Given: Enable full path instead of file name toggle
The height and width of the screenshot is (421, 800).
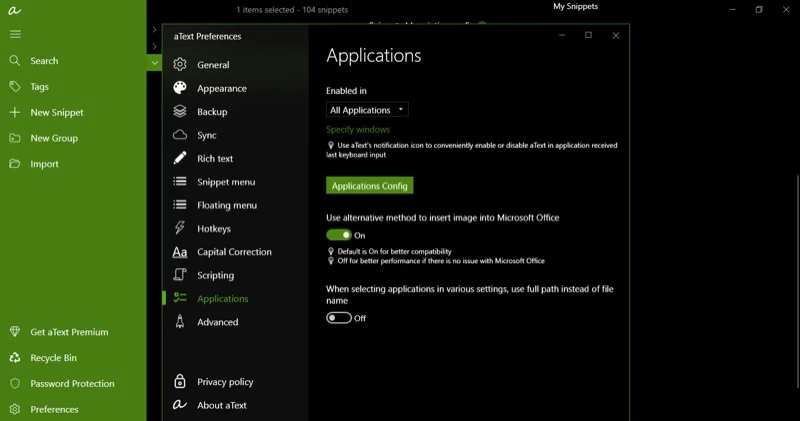Looking at the screenshot, I should click(x=338, y=318).
